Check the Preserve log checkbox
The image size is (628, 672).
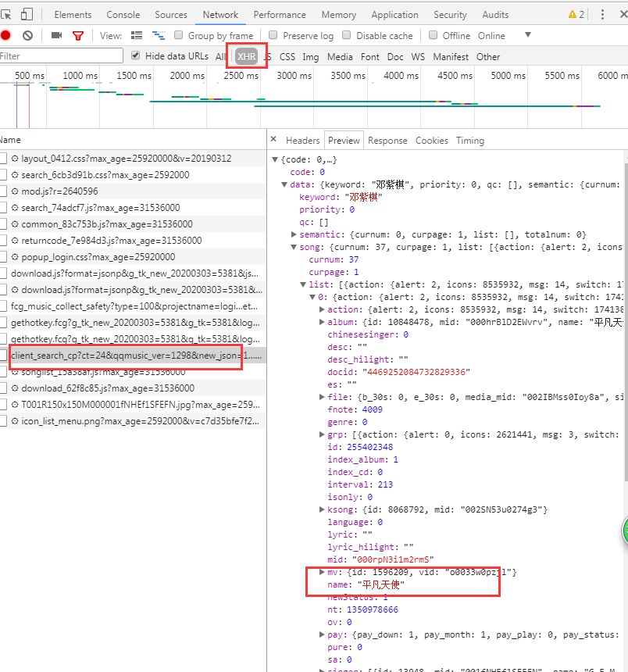tap(274, 35)
